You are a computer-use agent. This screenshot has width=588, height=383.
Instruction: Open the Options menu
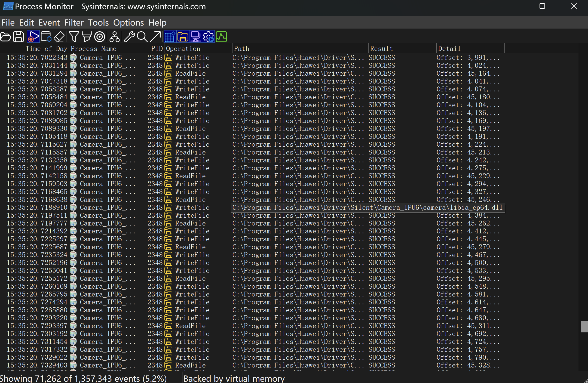(x=128, y=23)
